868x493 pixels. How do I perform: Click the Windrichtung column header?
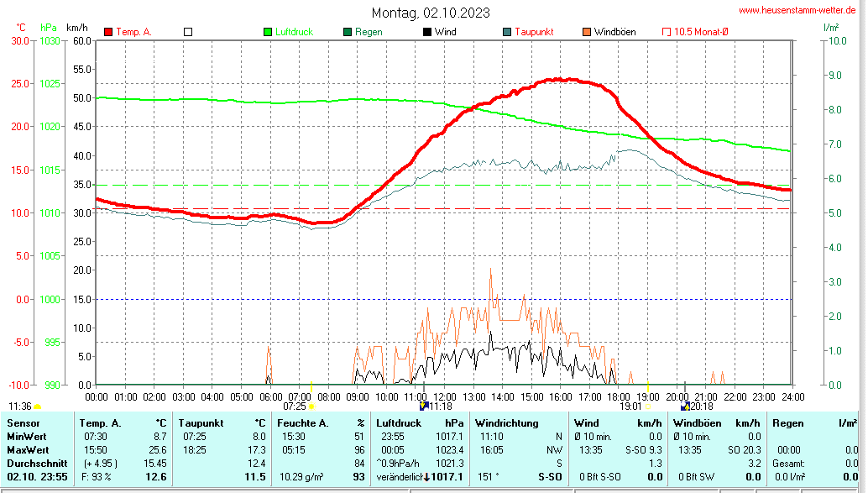[x=506, y=422]
